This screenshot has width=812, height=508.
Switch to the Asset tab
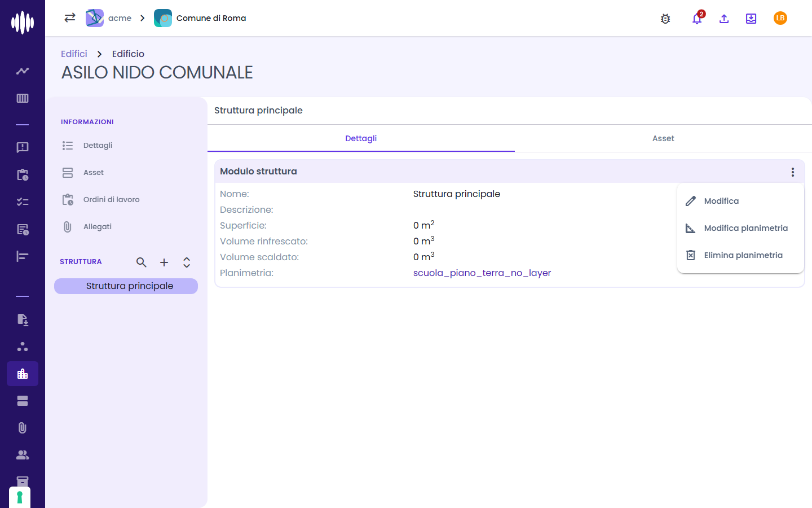coord(663,138)
